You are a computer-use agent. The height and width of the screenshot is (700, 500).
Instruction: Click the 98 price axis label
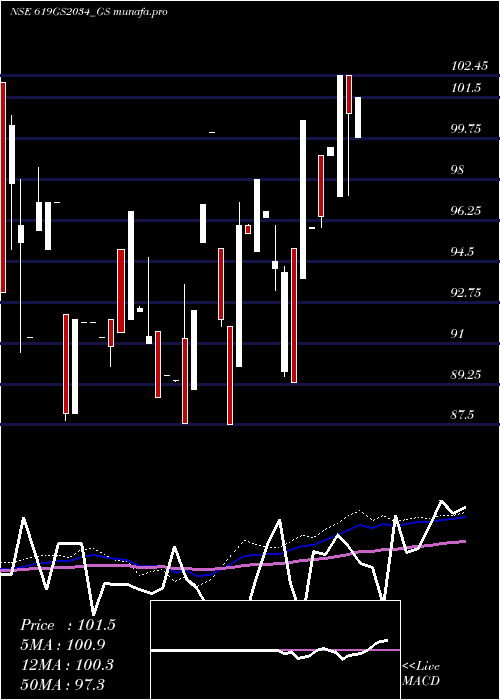tap(458, 170)
